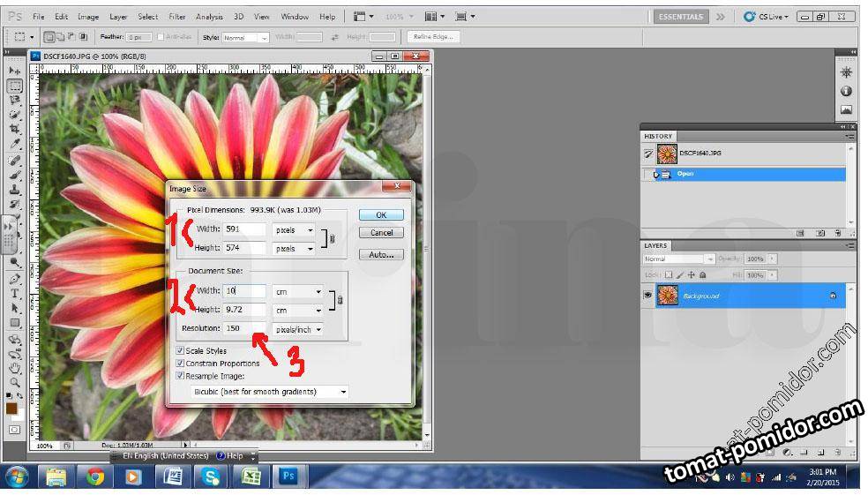Select the Rectangular Marquee tool
This screenshot has height=495, width=868.
point(15,86)
